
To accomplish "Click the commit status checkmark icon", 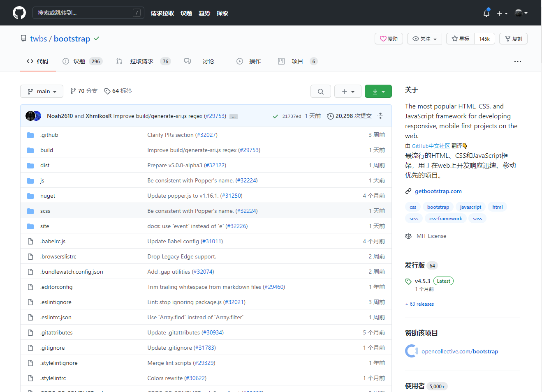I will click(x=276, y=116).
